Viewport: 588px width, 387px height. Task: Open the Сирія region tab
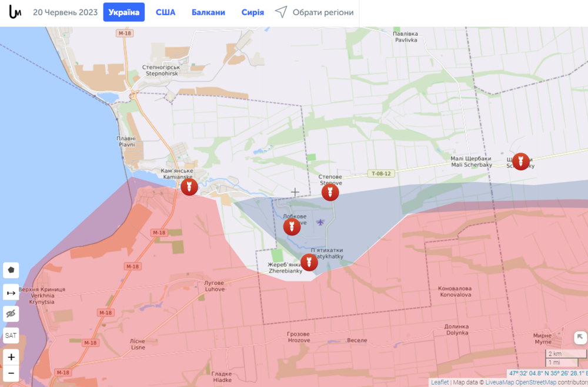(x=252, y=12)
